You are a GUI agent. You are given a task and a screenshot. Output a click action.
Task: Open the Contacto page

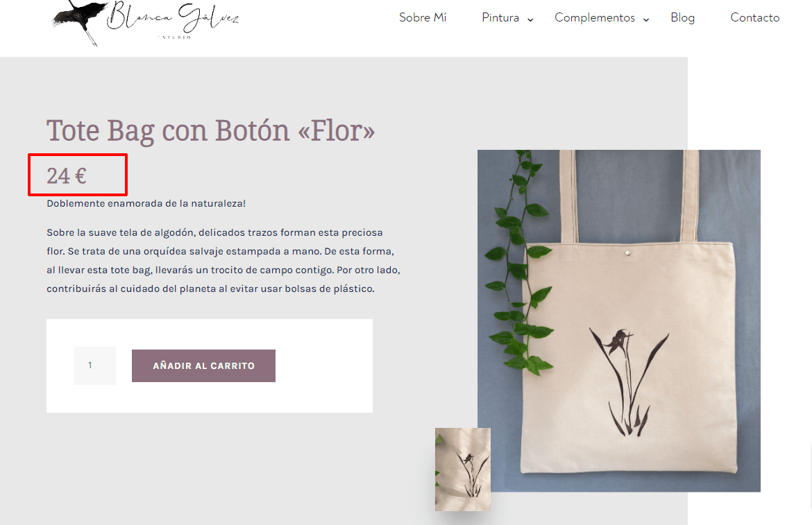(x=754, y=17)
